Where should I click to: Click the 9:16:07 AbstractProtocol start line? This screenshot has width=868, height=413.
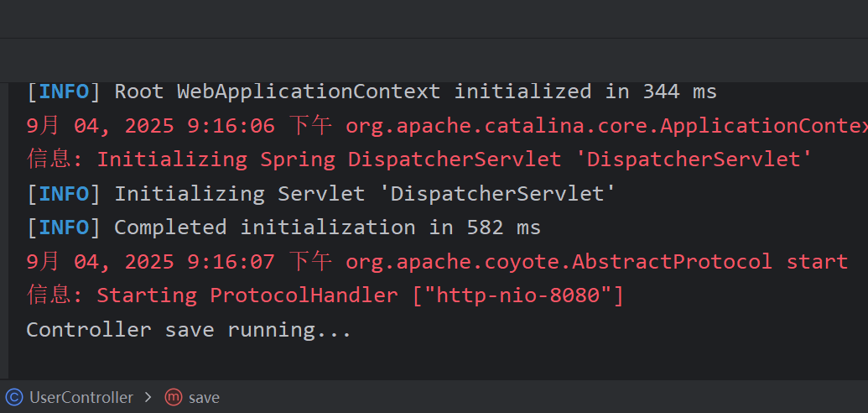coord(437,262)
